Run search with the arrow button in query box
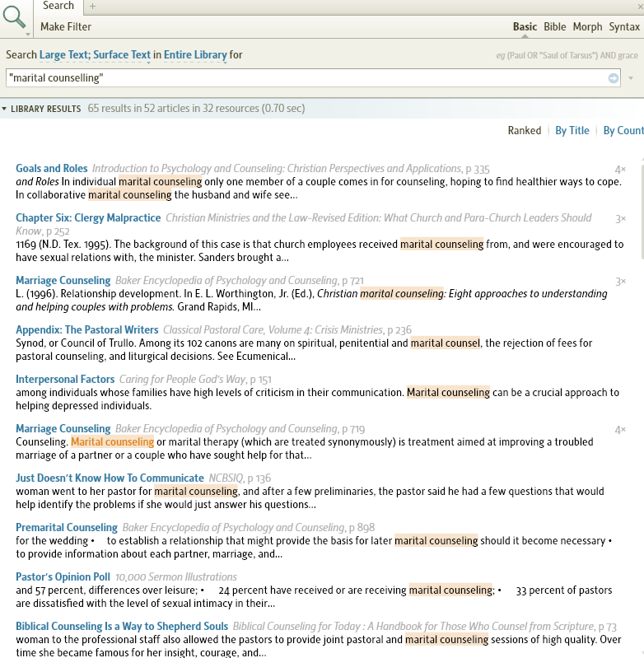Screen dimensions: 644x658 (x=613, y=78)
